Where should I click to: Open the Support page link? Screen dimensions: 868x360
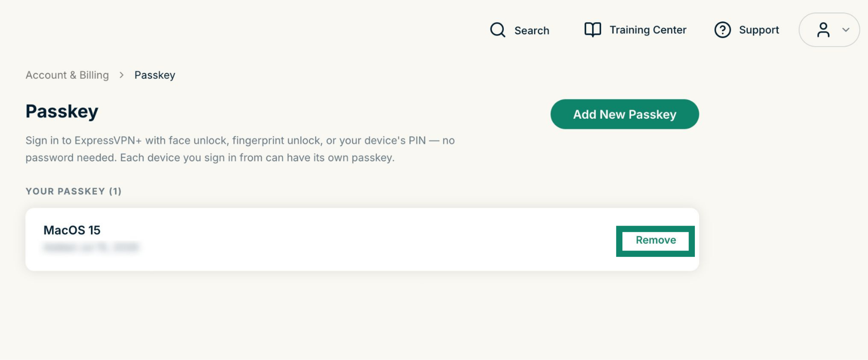759,30
